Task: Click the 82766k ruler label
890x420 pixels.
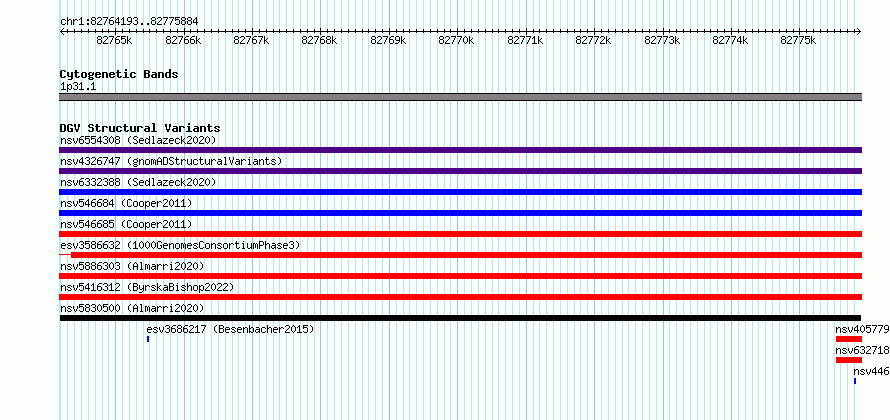Action: click(183, 40)
